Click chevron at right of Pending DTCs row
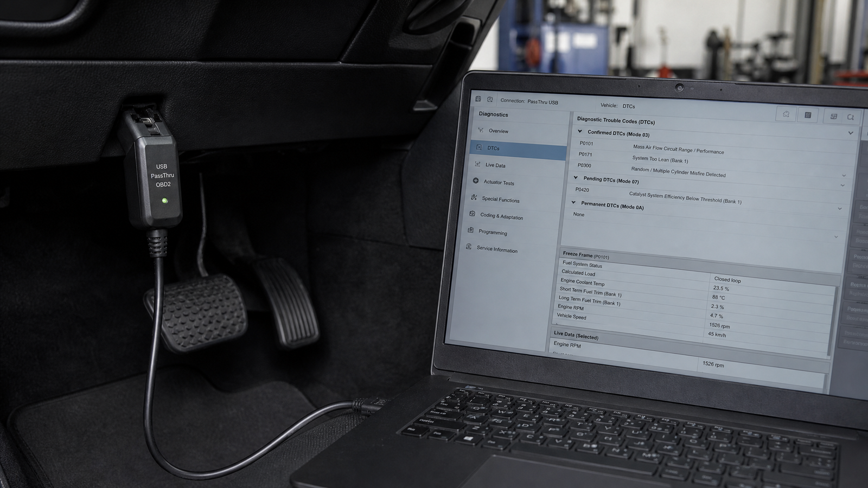Viewport: 868px width, 488px height. (843, 185)
